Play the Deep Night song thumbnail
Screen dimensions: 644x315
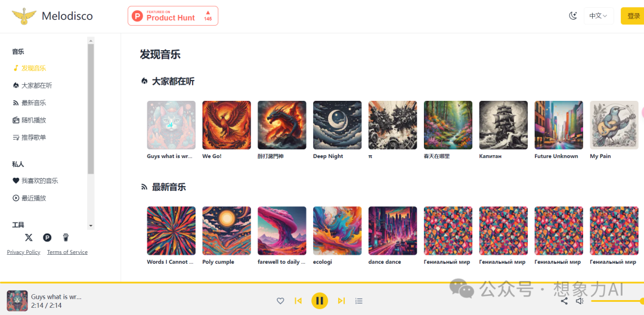337,125
